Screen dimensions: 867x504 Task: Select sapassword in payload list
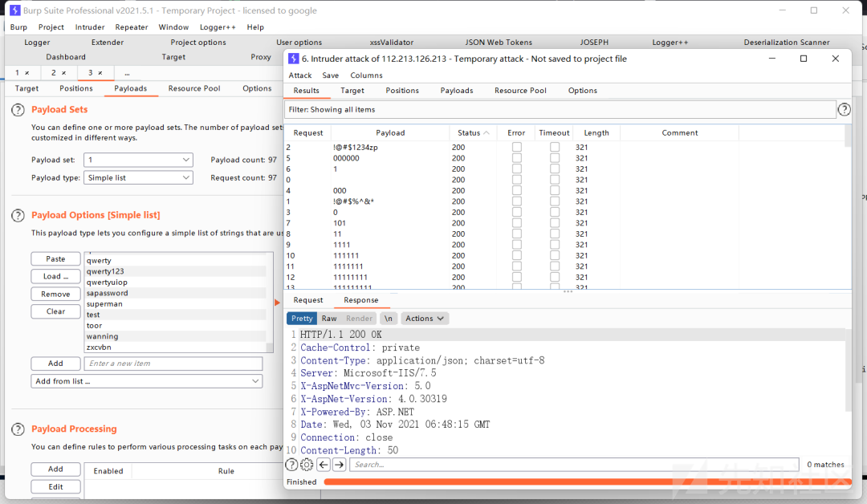click(175, 293)
